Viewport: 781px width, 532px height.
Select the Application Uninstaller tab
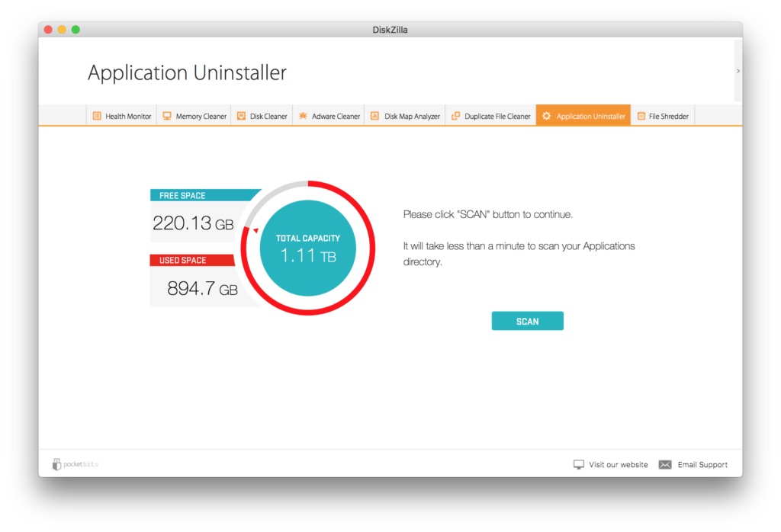[x=583, y=116]
